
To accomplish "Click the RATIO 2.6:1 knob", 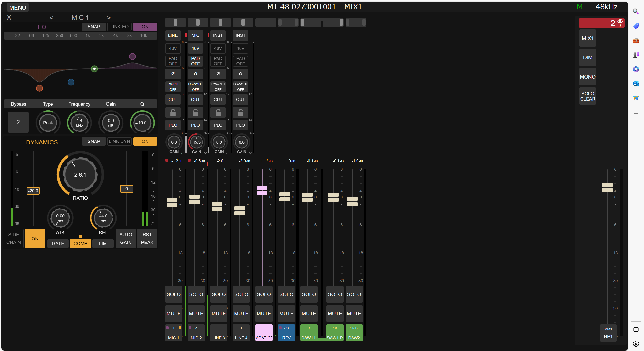I will pyautogui.click(x=80, y=174).
